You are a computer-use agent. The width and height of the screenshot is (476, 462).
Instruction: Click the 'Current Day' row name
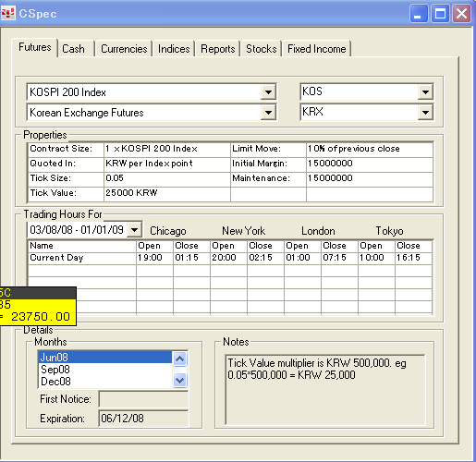pyautogui.click(x=82, y=258)
